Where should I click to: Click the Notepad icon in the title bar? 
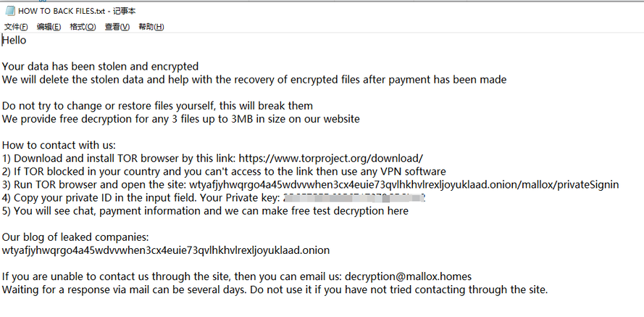tap(9, 10)
